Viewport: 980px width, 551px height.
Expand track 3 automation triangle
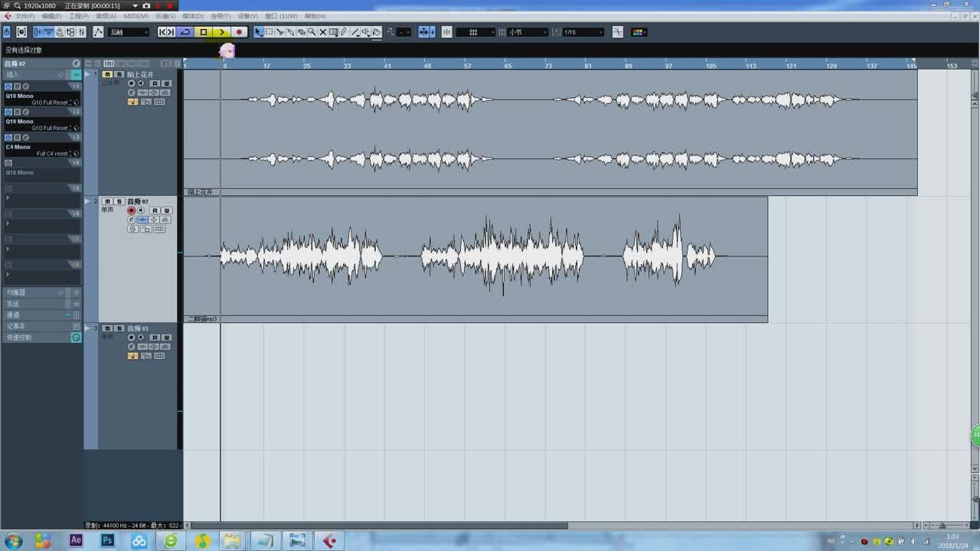pyautogui.click(x=87, y=328)
